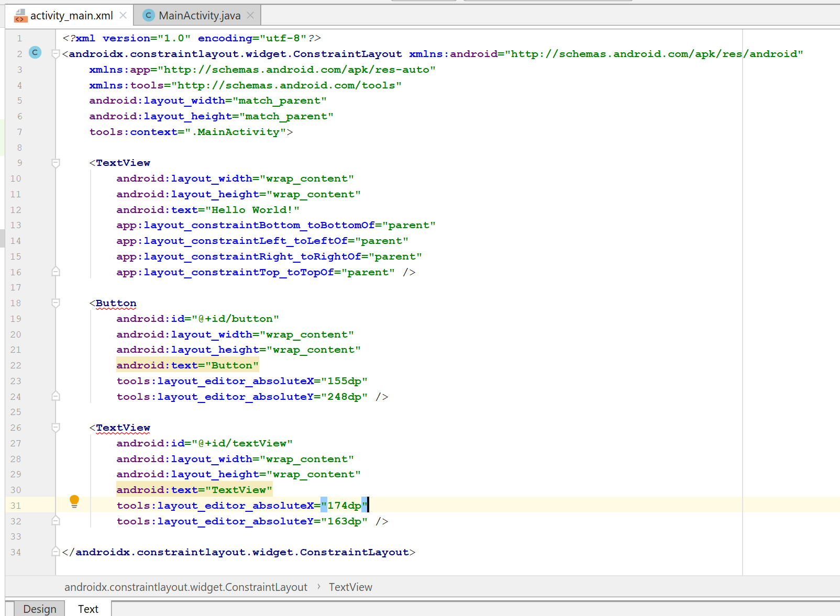Switch to the Design editor tab
Screen dimensions: 840x616
(x=40, y=609)
